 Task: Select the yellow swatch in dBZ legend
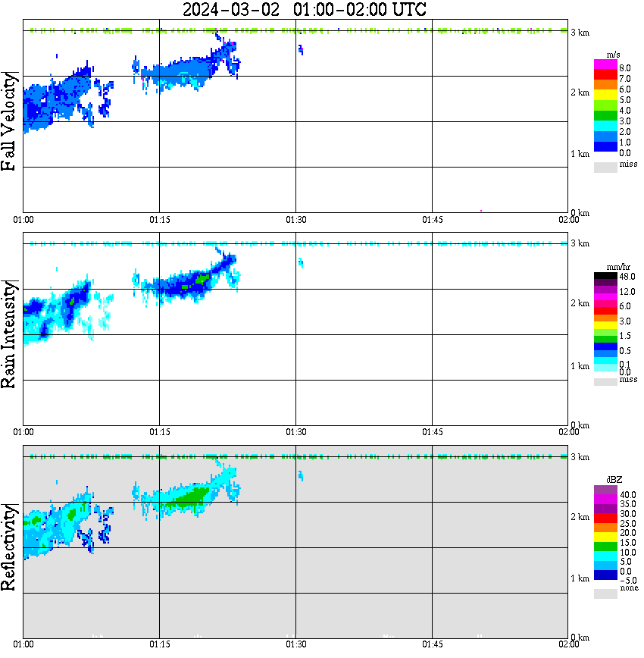pyautogui.click(x=605, y=537)
